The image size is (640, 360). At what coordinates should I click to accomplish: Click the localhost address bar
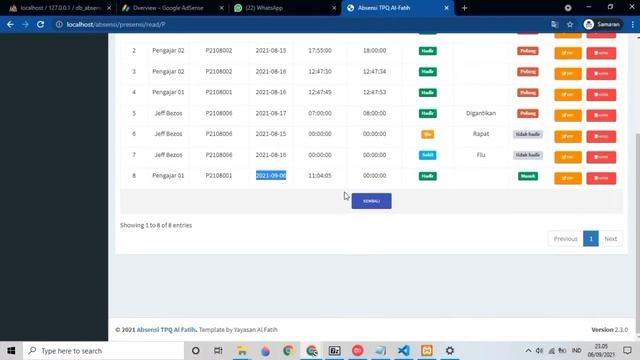click(x=302, y=24)
